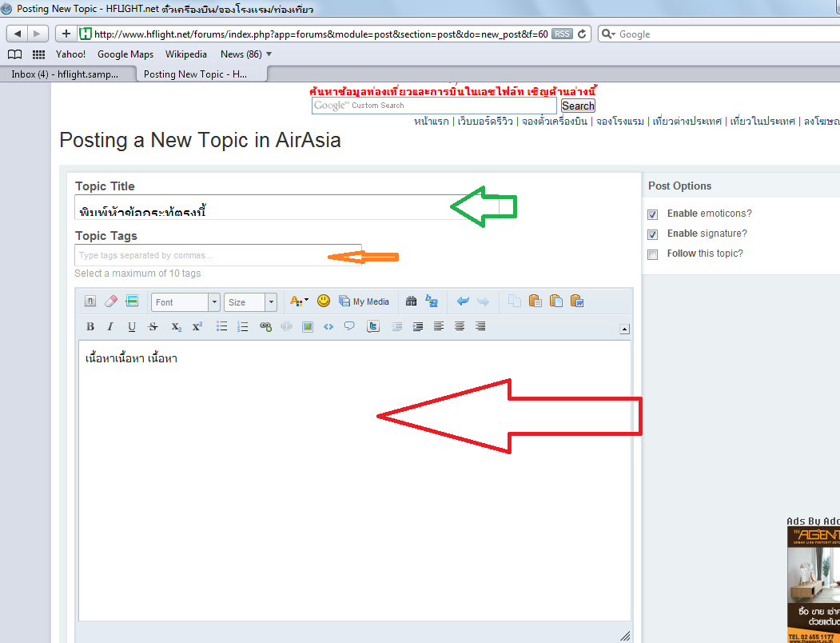Undo the last edit with blue arrow
Viewport: 840px width, 643px height.
(463, 302)
